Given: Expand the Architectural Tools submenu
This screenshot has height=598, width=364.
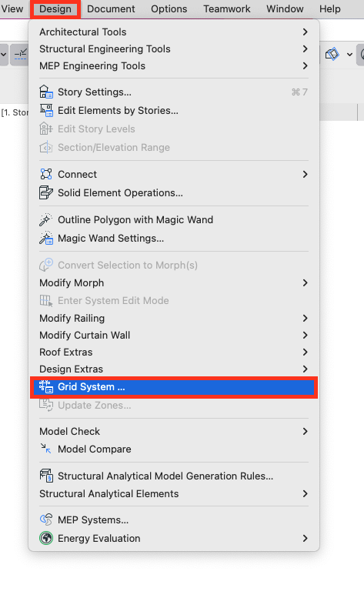Looking at the screenshot, I should point(173,32).
